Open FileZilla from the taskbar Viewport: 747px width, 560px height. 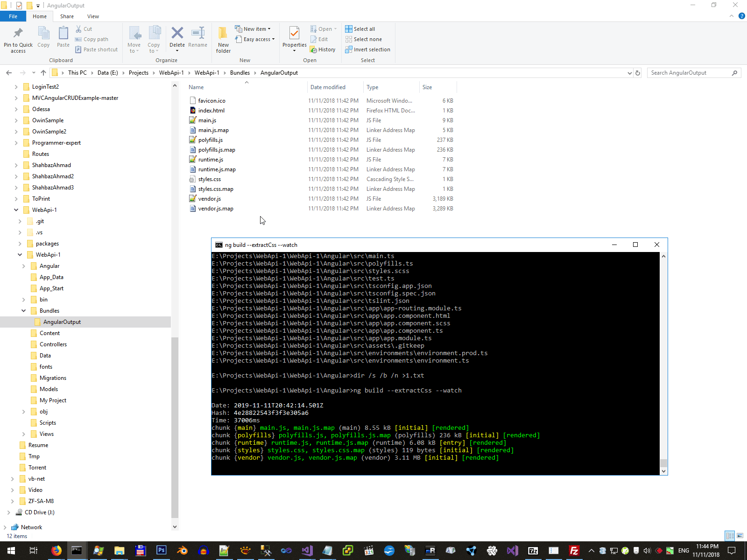(574, 551)
